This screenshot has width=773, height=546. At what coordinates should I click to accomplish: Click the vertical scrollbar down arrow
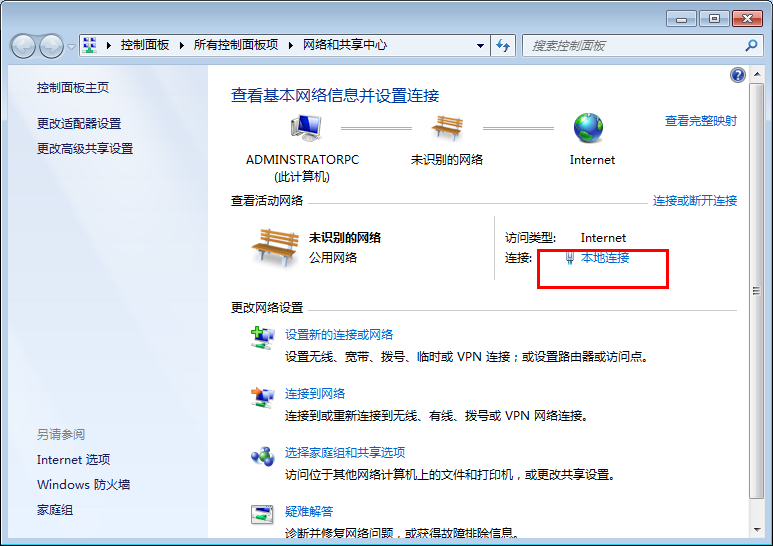coord(757,530)
